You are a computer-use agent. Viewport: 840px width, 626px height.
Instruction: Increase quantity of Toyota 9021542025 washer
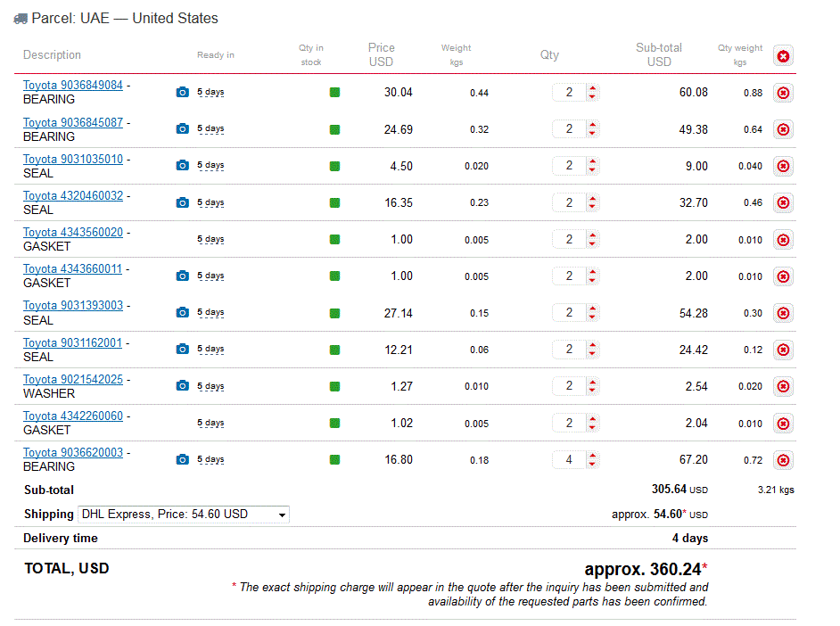[x=592, y=382]
